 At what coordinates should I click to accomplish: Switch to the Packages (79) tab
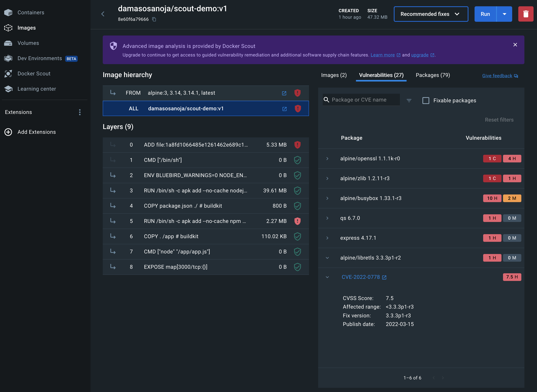point(433,75)
